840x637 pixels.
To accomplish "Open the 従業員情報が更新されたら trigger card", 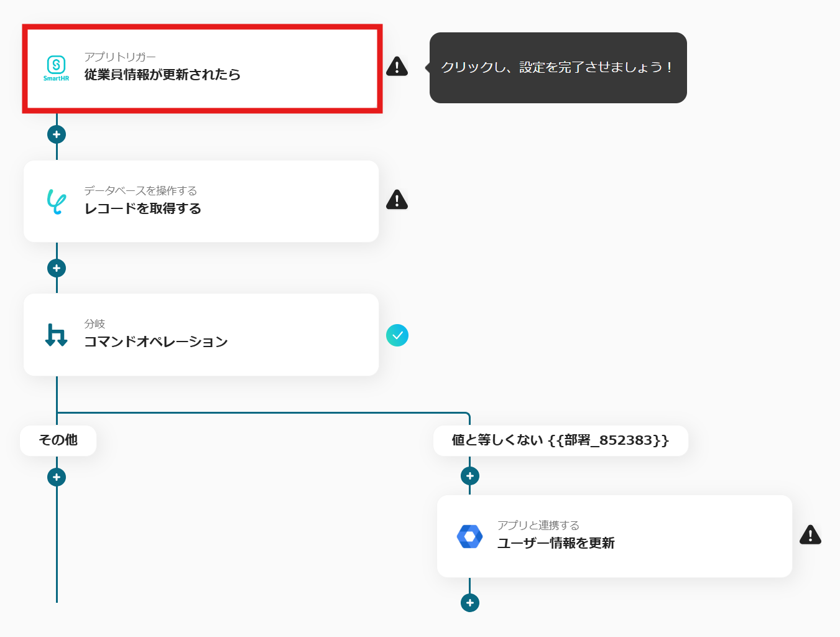I will tap(202, 69).
